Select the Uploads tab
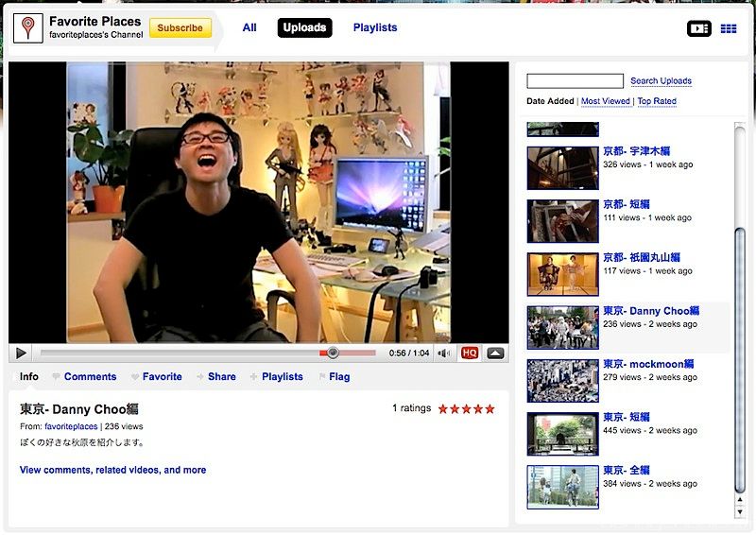Viewport: 756px width, 535px height. point(305,27)
